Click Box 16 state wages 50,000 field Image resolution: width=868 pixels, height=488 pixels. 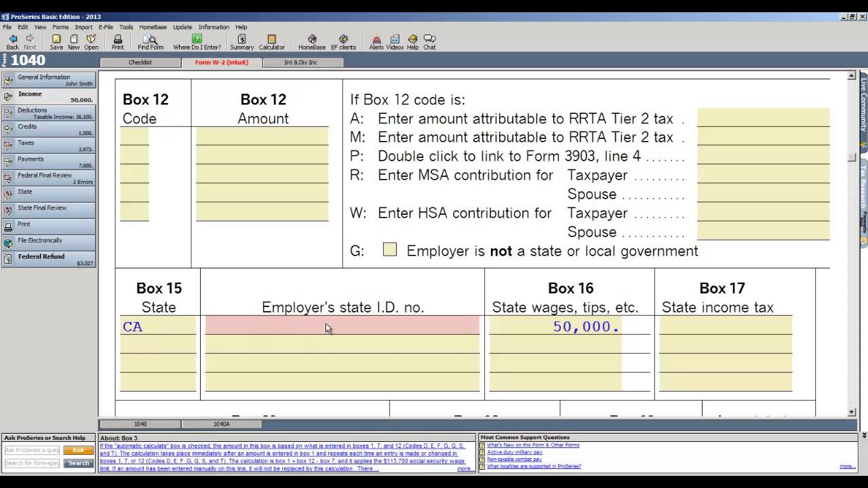555,325
